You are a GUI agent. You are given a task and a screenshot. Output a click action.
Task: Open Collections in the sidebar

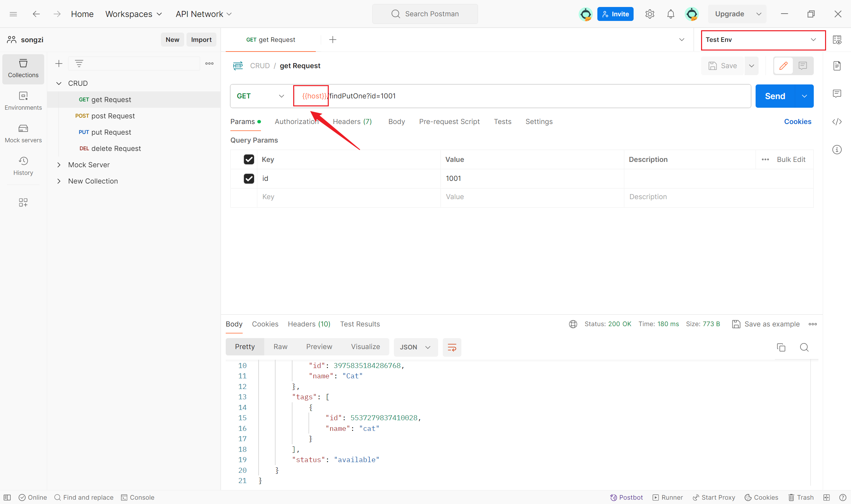pos(23,68)
